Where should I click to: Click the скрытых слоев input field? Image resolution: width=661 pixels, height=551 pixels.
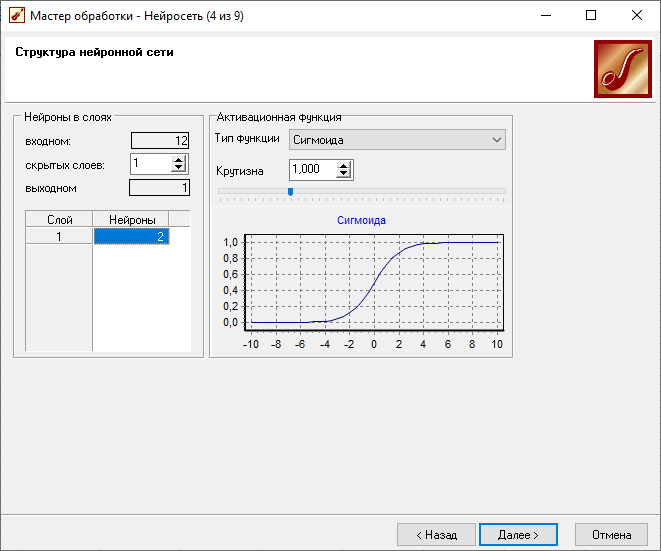(151, 164)
